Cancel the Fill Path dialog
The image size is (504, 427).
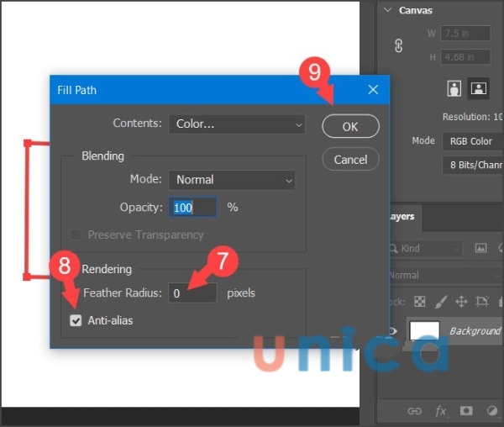(x=350, y=160)
